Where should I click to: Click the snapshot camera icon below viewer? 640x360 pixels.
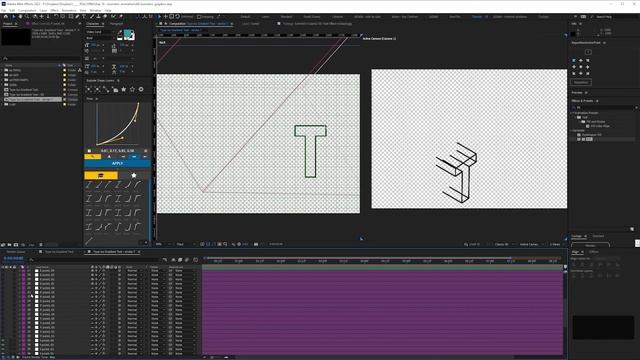pyautogui.click(x=256, y=244)
